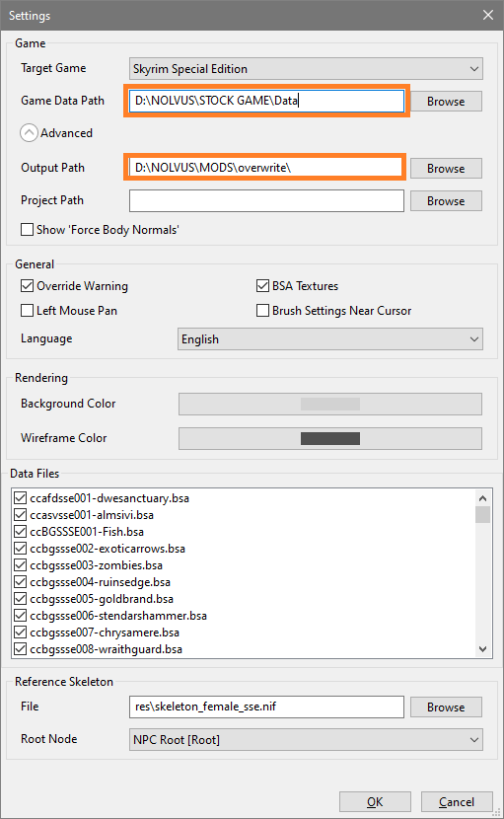The width and height of the screenshot is (504, 819).
Task: Check Show 'Force Body Normals' option
Action: tap(28, 230)
